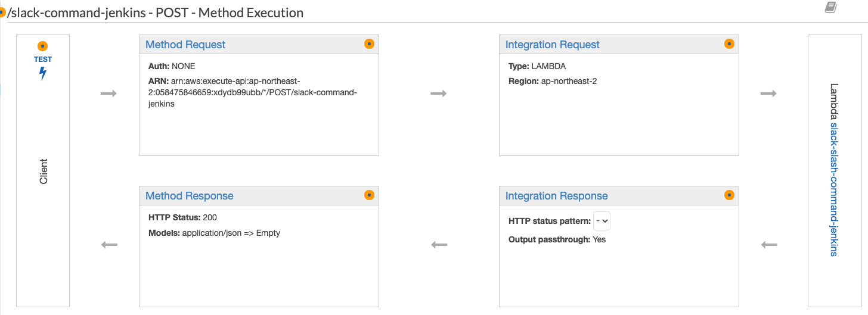Click the arrow from Integration Request to Lambda
868x315 pixels.
coord(768,93)
